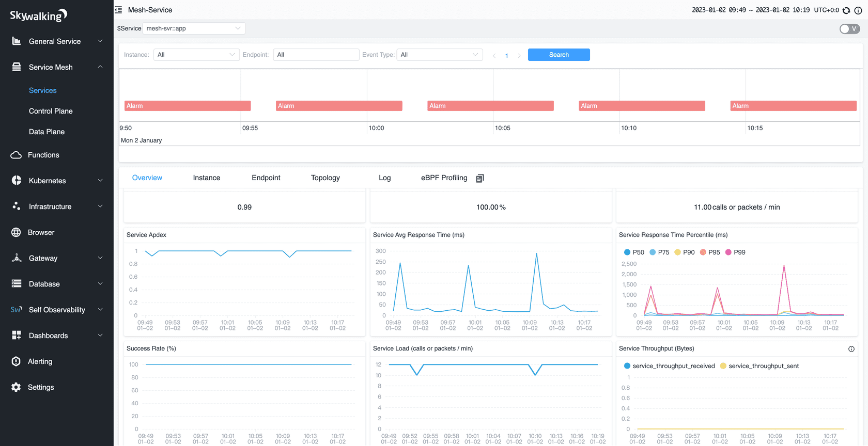Open the Browser globe menu item

point(17,232)
